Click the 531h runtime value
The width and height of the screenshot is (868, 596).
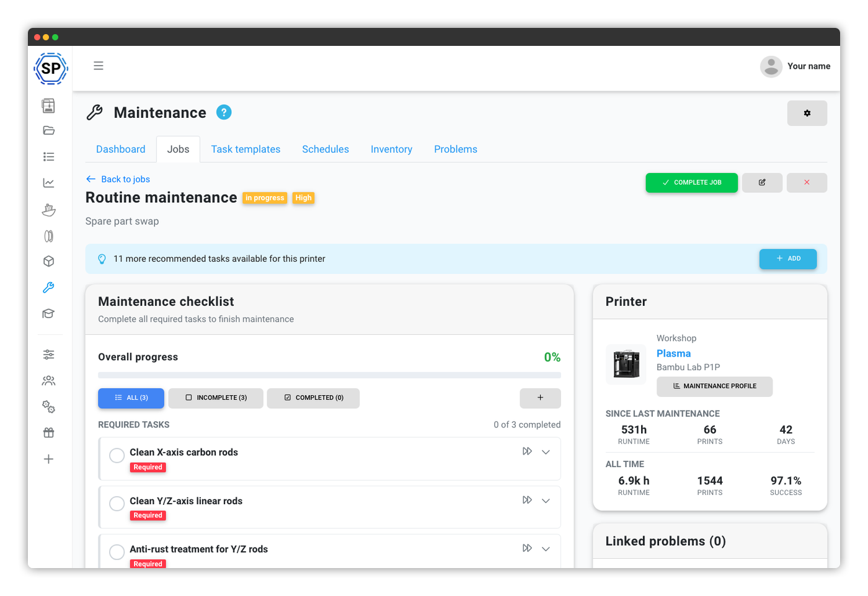[634, 430]
